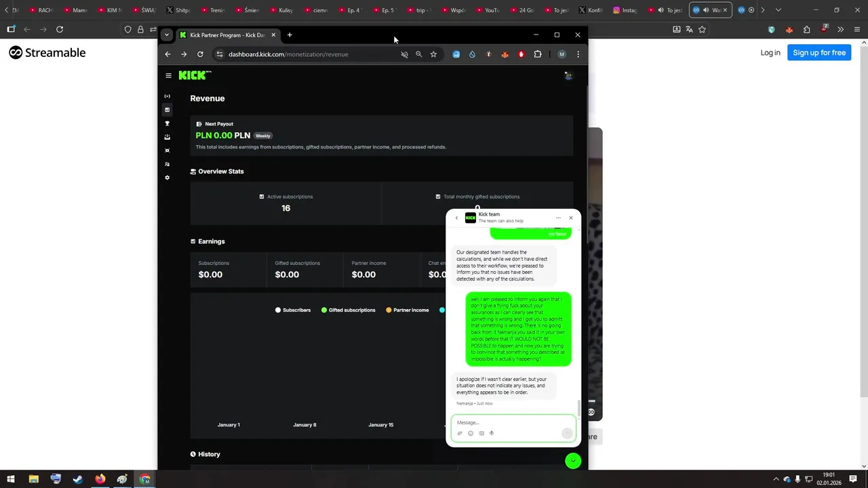Image resolution: width=868 pixels, height=488 pixels.
Task: Open the stream icon in Kick sidebar
Action: (x=167, y=96)
